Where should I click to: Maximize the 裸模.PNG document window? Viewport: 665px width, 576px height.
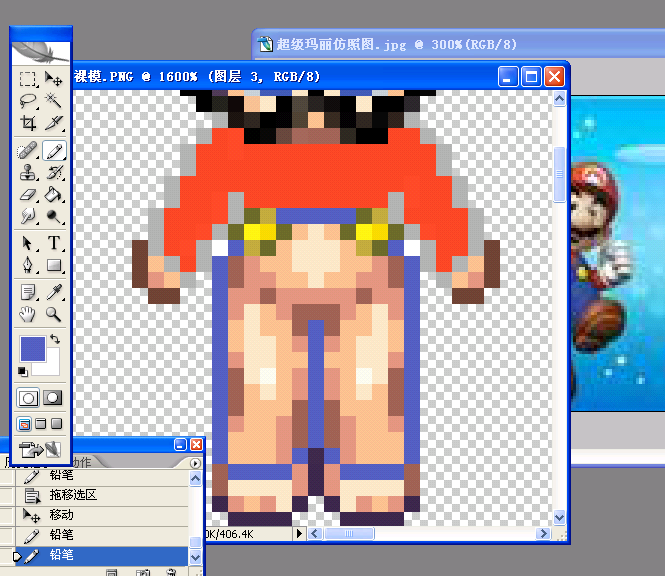tap(531, 77)
